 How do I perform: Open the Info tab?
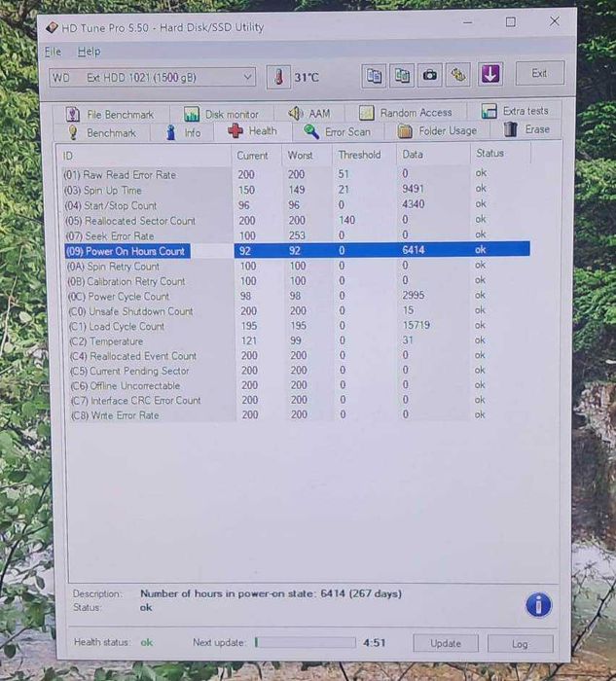point(183,132)
